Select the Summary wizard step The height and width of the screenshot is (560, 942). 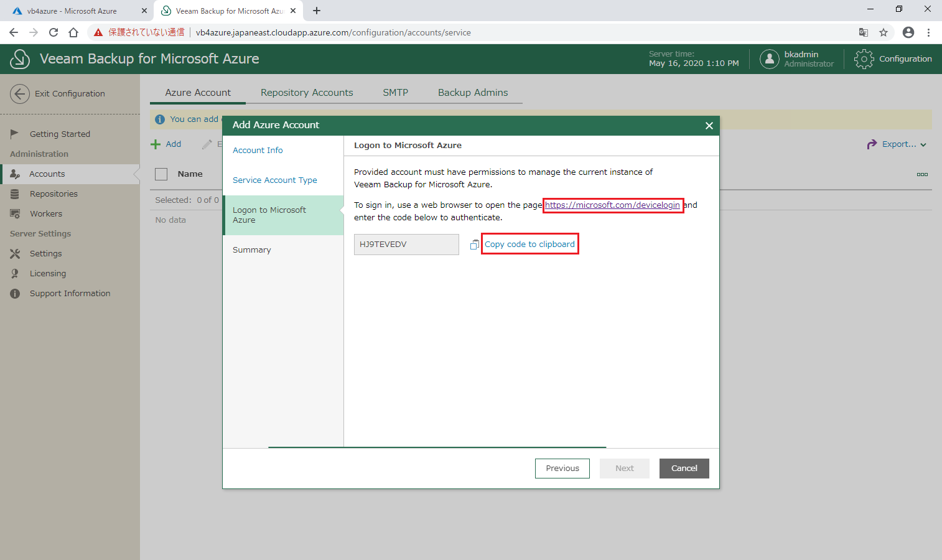(x=252, y=250)
